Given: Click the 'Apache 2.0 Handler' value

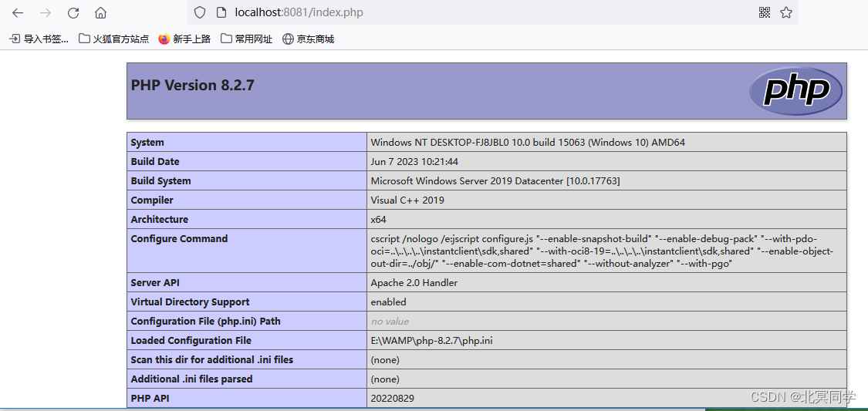Looking at the screenshot, I should 414,283.
